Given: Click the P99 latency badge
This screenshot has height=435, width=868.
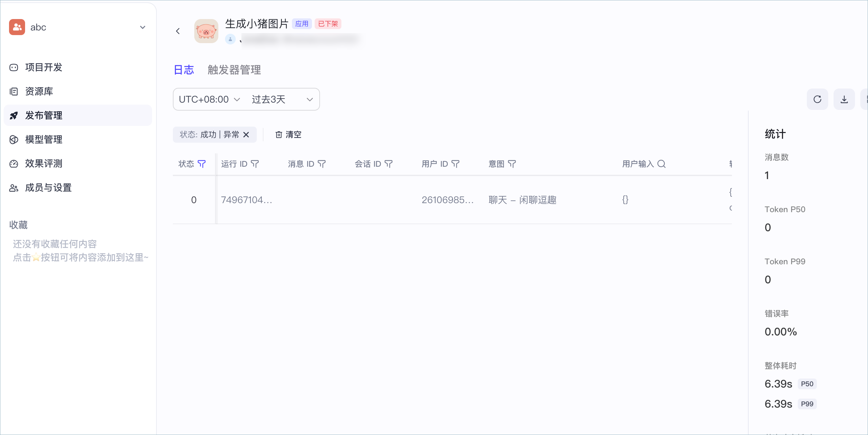Looking at the screenshot, I should [x=807, y=404].
